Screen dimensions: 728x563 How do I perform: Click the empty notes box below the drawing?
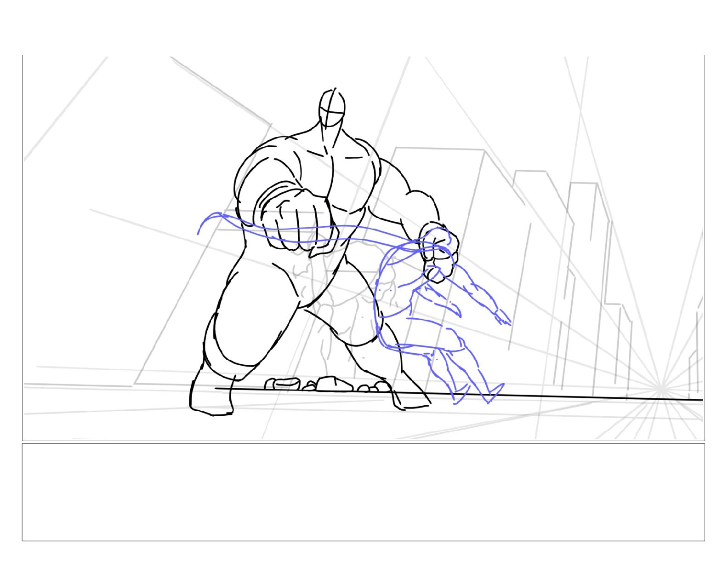(x=363, y=492)
